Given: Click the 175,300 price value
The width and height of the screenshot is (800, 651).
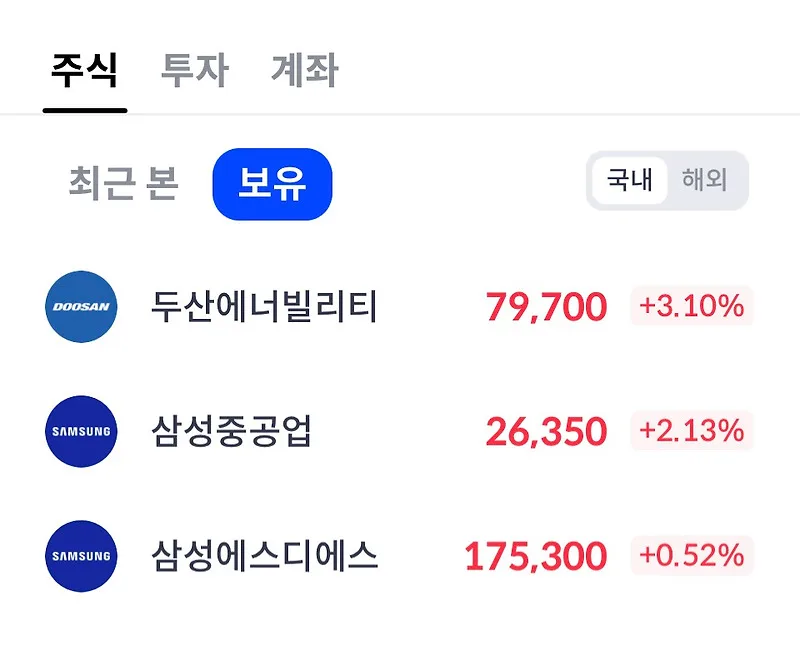Looking at the screenshot, I should pos(536,556).
